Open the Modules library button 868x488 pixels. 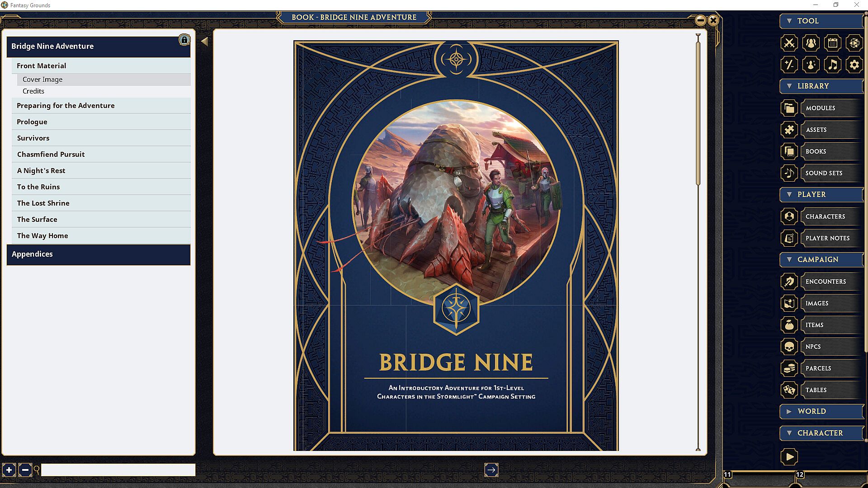pyautogui.click(x=820, y=108)
